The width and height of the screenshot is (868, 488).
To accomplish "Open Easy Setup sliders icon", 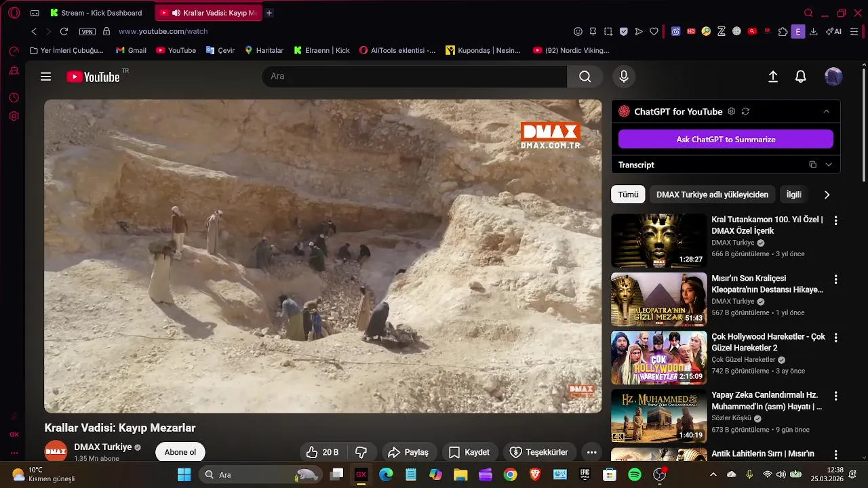I will (x=854, y=31).
